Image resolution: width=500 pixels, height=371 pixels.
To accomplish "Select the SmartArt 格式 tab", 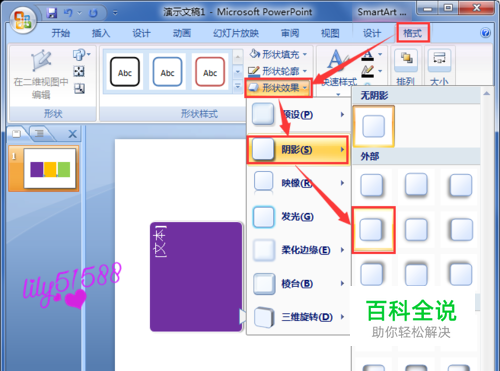I will tap(413, 33).
